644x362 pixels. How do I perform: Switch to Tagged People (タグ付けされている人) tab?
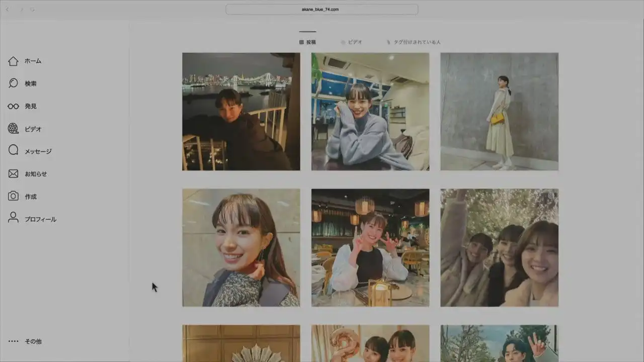413,42
